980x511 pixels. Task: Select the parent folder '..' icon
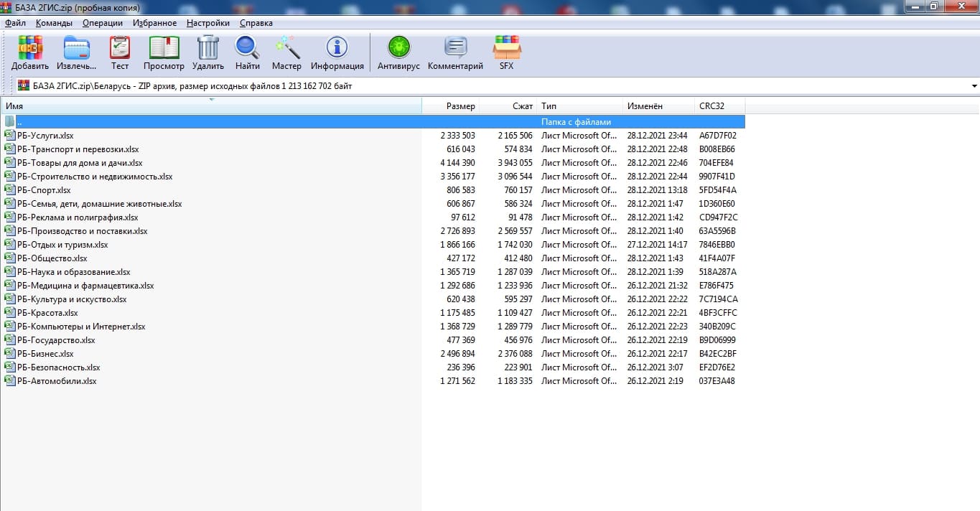9,121
